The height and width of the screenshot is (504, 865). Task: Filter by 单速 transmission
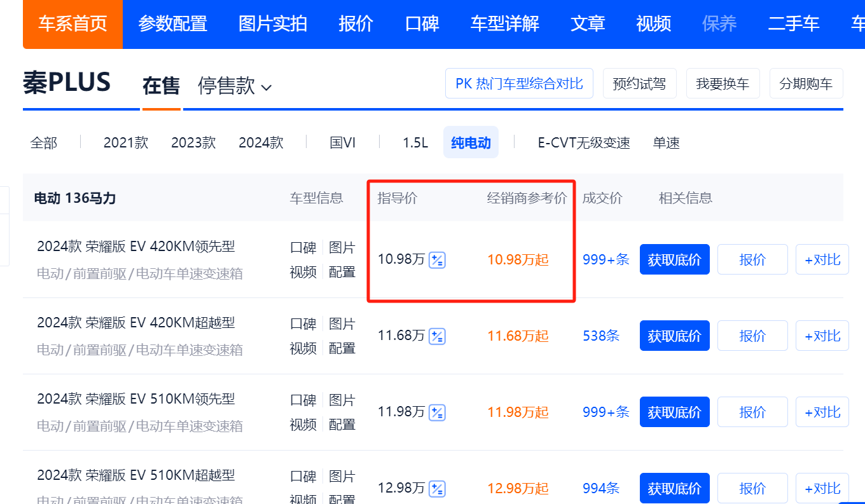667,142
